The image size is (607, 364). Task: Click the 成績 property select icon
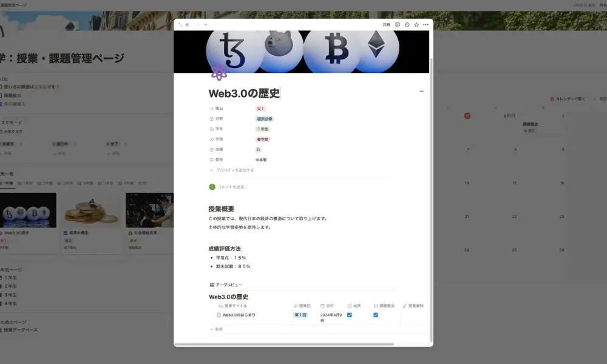(211, 150)
